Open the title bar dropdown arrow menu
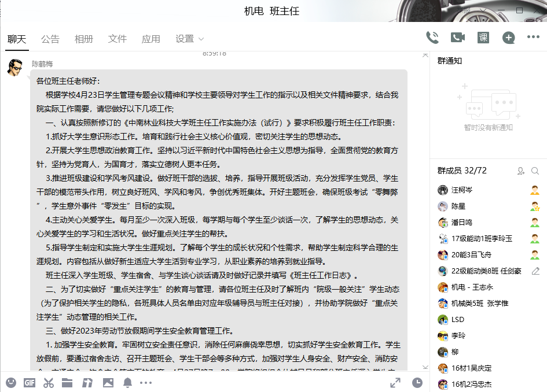 tap(482, 11)
